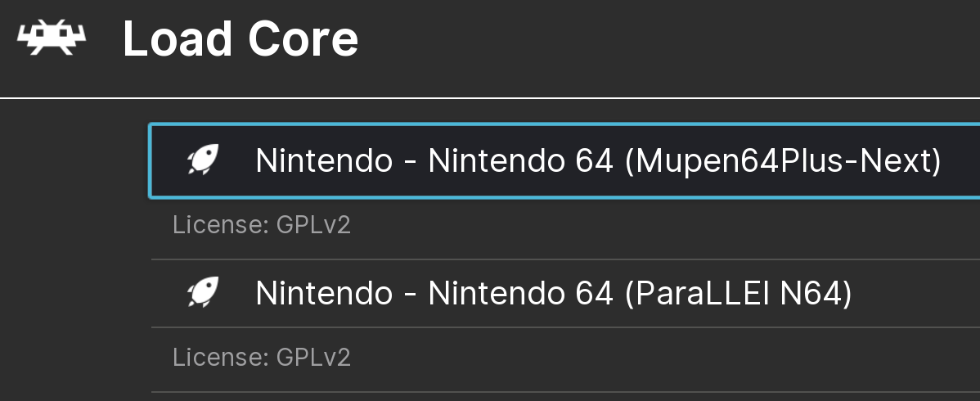This screenshot has width=980, height=401.
Task: Select the ParaLLEl N64 core entry
Action: click(565, 293)
